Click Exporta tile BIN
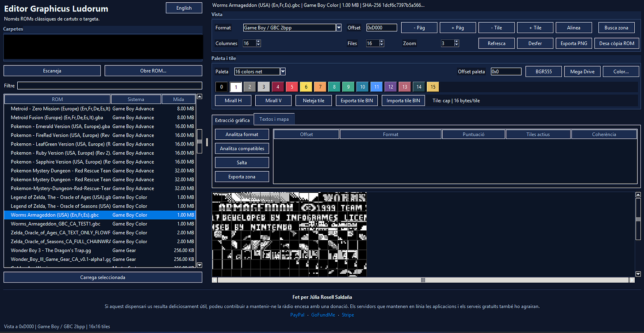644x333 pixels. [357, 100]
